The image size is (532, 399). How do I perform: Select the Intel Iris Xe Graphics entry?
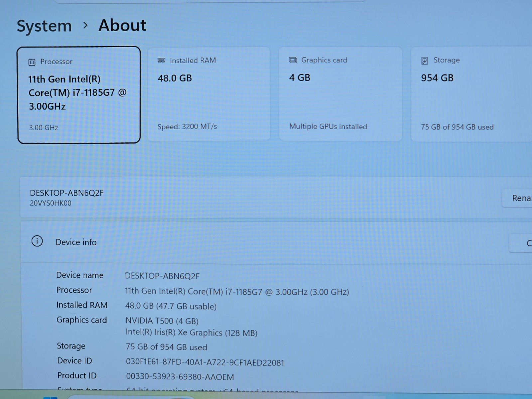tap(192, 333)
